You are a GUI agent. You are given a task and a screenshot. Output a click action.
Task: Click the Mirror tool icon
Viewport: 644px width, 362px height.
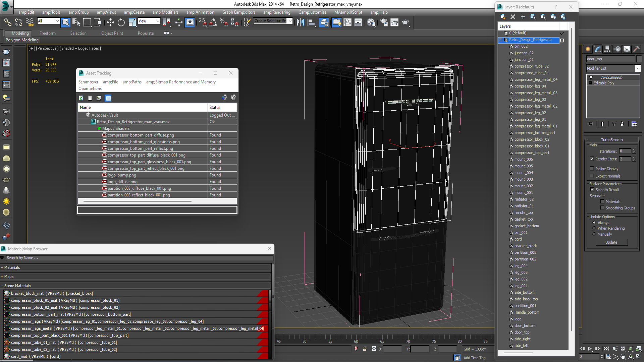(x=300, y=22)
